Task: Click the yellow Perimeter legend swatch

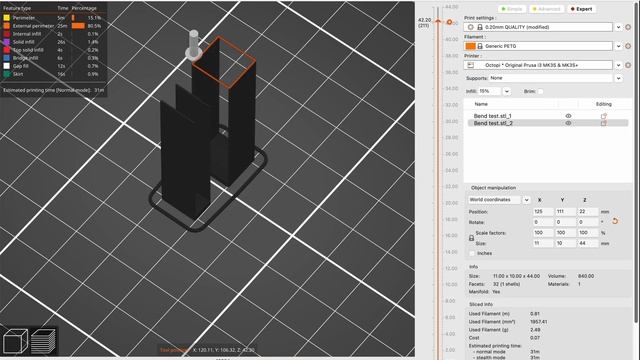Action: pos(7,18)
